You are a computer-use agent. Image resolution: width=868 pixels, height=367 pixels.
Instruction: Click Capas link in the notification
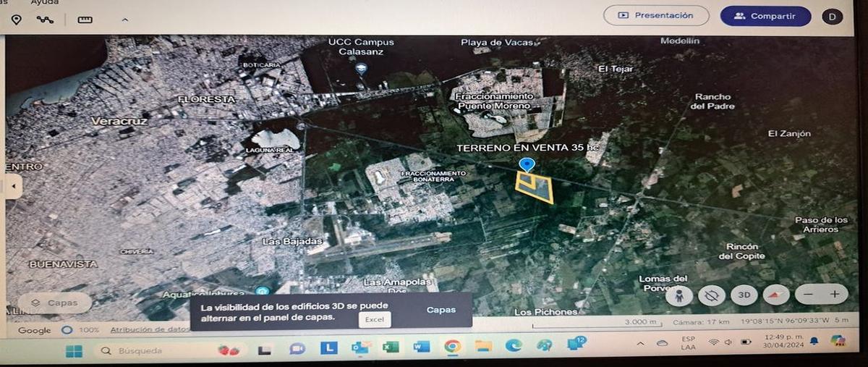click(441, 309)
